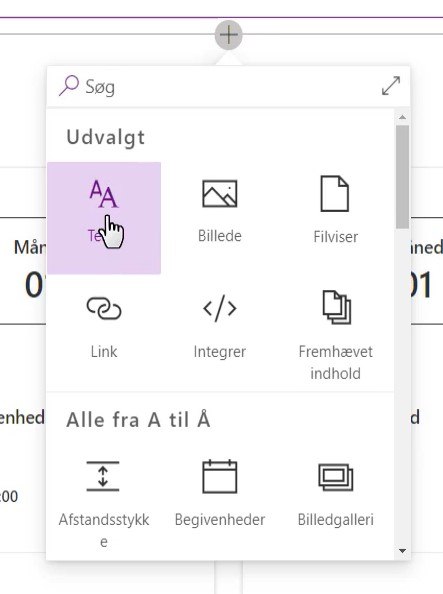The width and height of the screenshot is (443, 594).
Task: Click the vertical scrollbar thumb
Action: [402, 177]
